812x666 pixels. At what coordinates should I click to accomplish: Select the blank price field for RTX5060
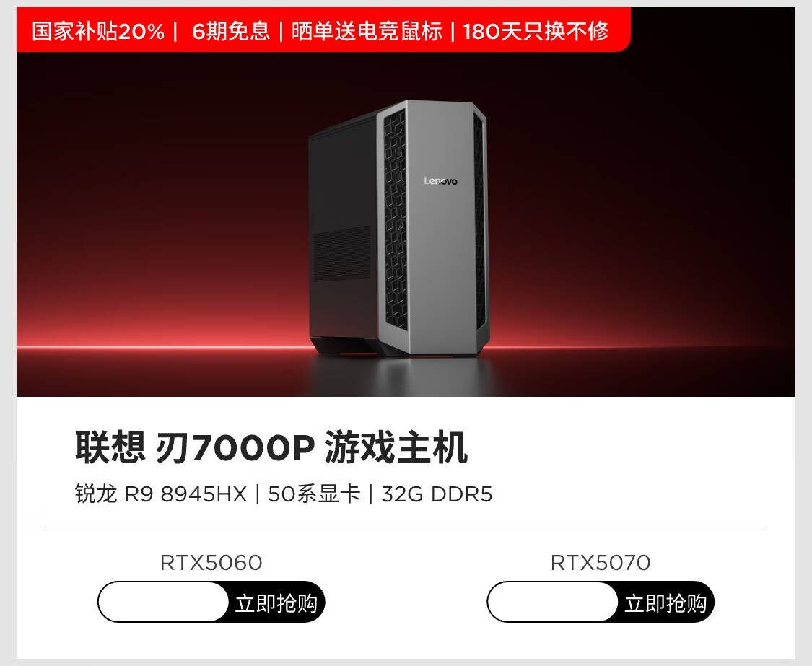163,602
